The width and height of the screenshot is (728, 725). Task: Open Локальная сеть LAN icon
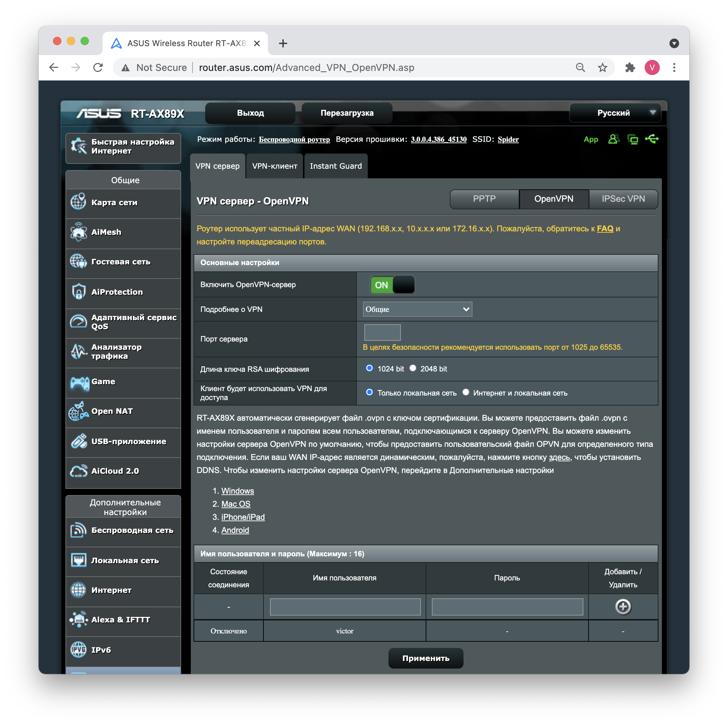(x=79, y=560)
